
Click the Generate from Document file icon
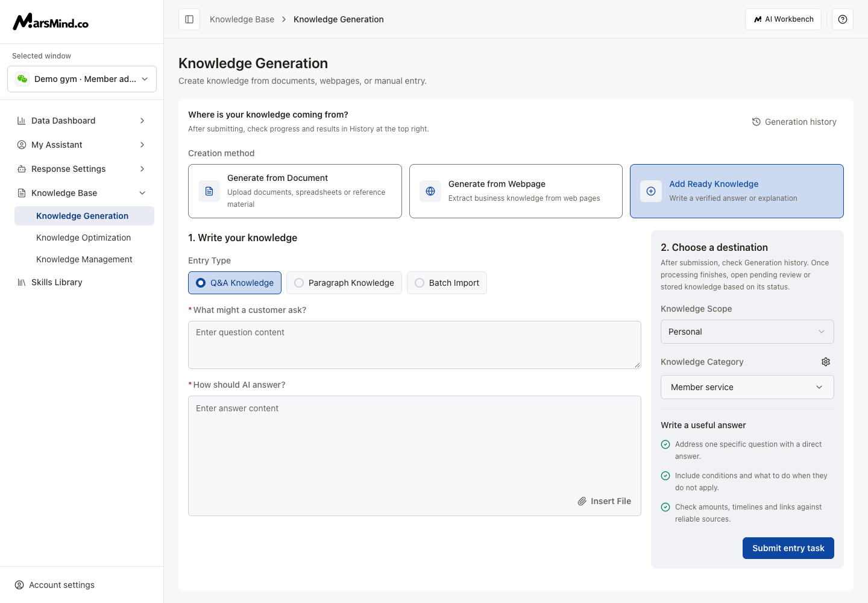209,191
